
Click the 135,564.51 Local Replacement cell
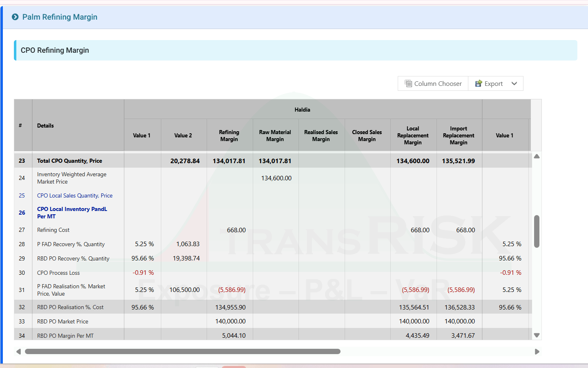[414, 307]
